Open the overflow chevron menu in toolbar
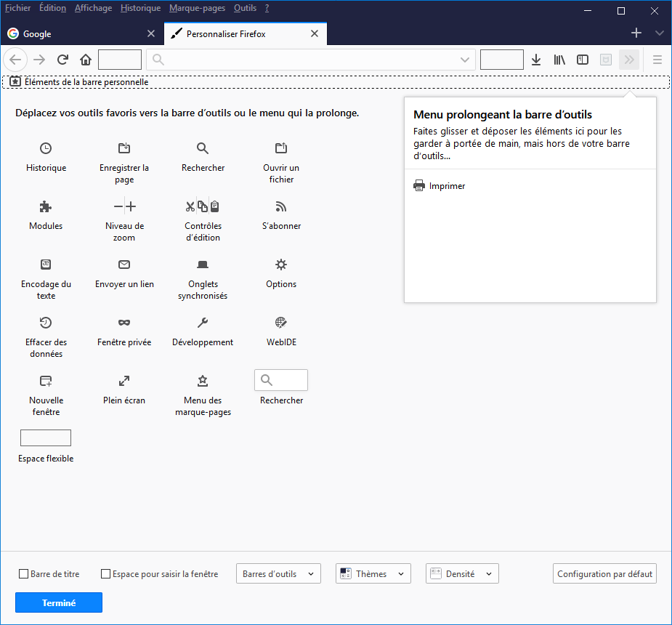Screen dimensions: 672x625 point(629,60)
